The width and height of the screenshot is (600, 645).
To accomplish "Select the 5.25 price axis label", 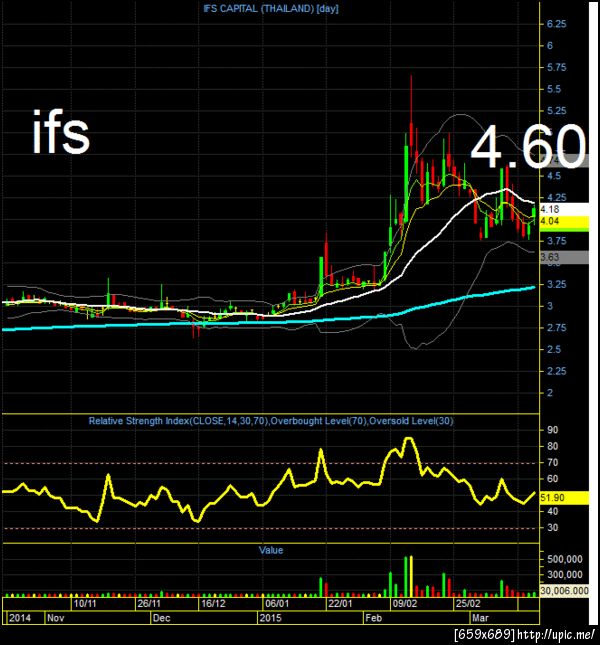I will (x=556, y=111).
